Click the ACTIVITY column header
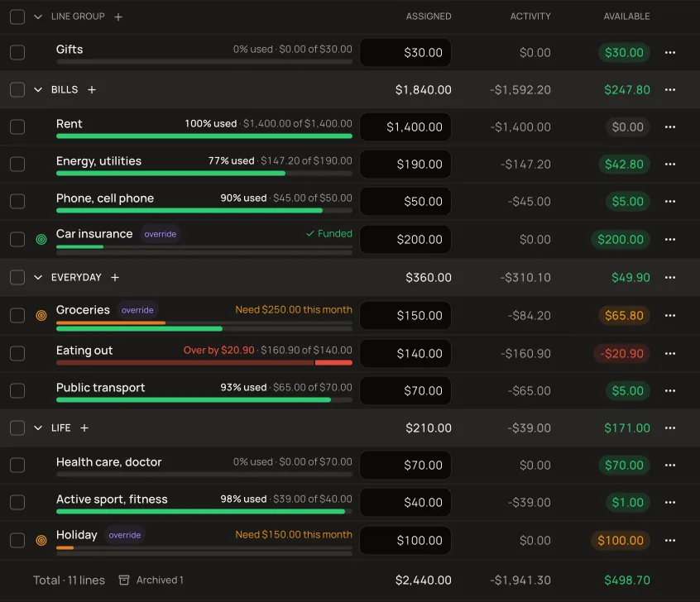 click(530, 17)
